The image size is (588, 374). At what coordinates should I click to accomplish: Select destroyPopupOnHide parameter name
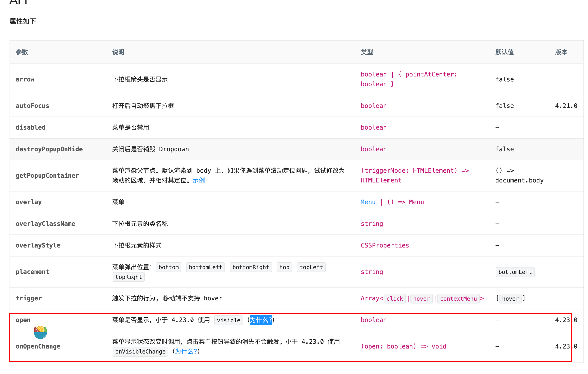click(x=49, y=149)
